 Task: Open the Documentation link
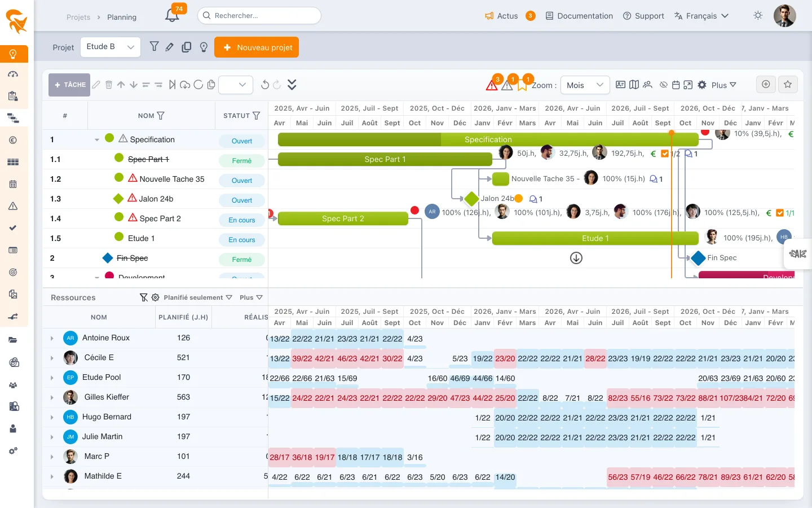point(579,16)
